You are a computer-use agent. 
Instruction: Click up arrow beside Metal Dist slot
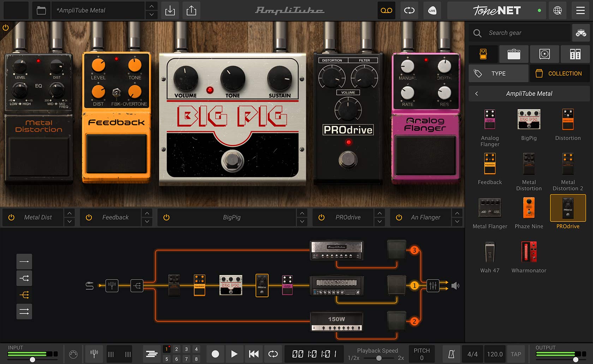coord(70,213)
